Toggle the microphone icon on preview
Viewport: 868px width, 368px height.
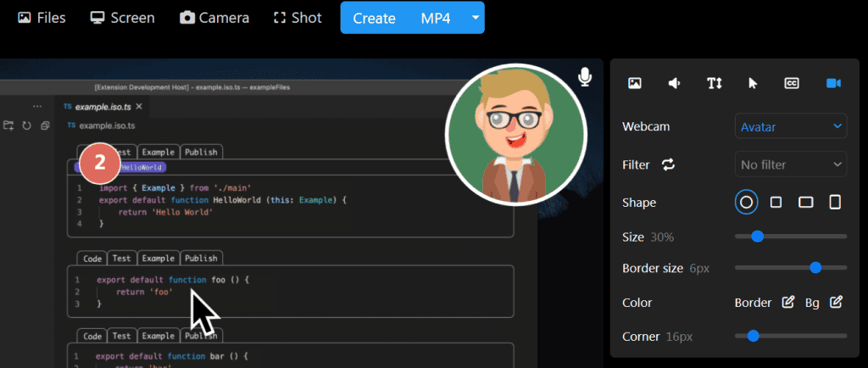(585, 77)
